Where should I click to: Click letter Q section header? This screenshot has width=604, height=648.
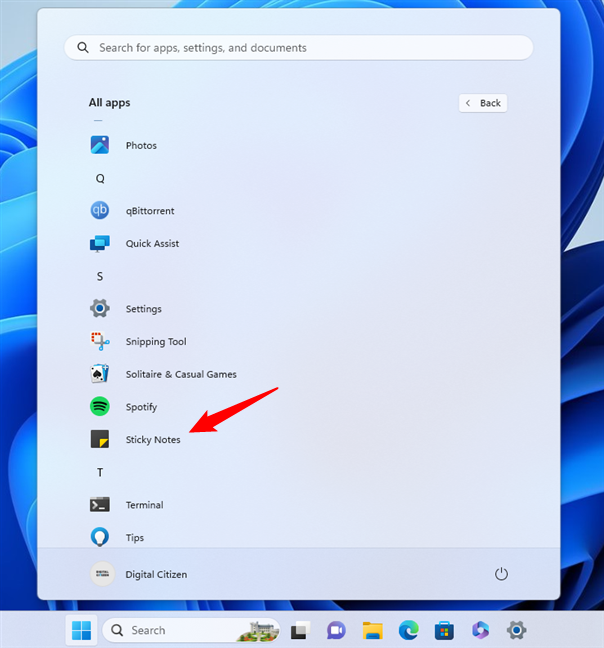(x=100, y=178)
